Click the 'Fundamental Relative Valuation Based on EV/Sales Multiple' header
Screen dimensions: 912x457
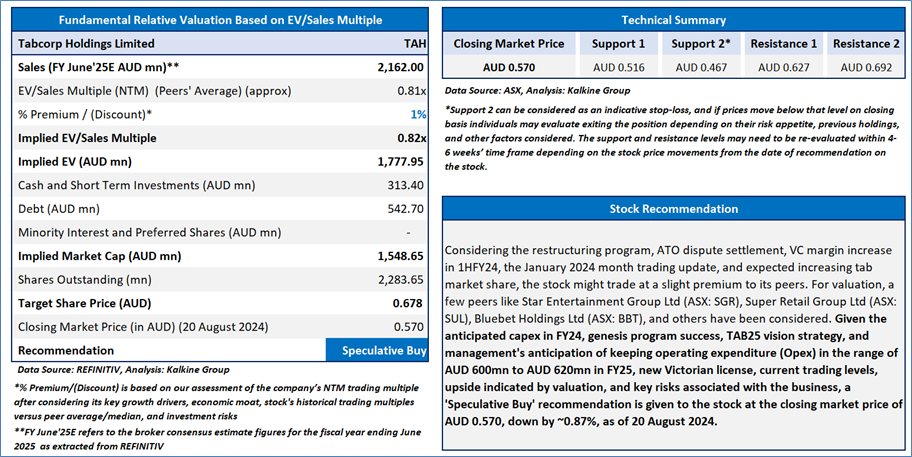point(220,20)
